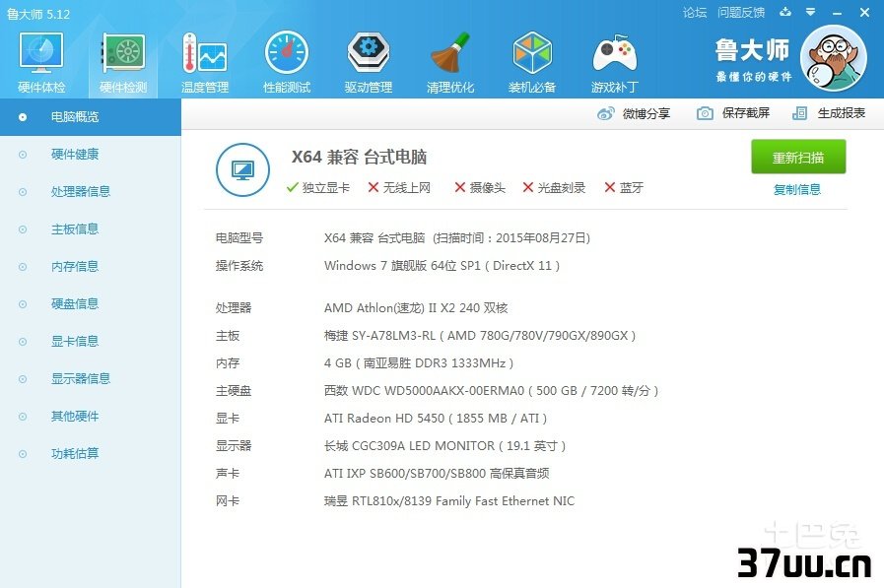Viewport: 884px width, 588px height.
Task: Click the 鲁大师 5.12 title text
Action: pyautogui.click(x=38, y=14)
